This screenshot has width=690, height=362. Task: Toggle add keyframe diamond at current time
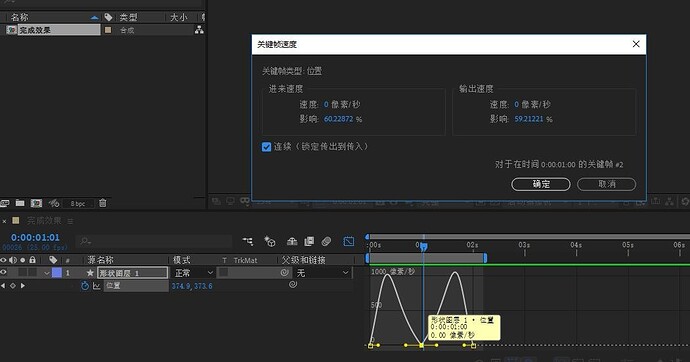(13, 286)
